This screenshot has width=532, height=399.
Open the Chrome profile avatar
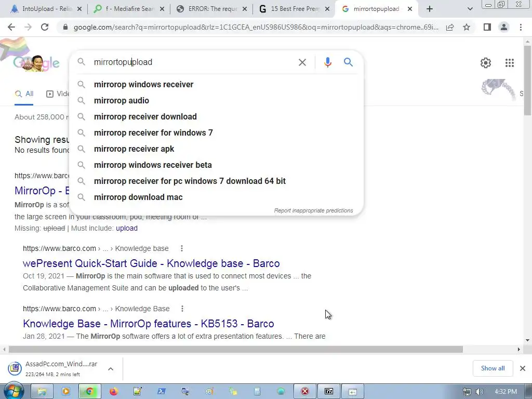tap(504, 27)
